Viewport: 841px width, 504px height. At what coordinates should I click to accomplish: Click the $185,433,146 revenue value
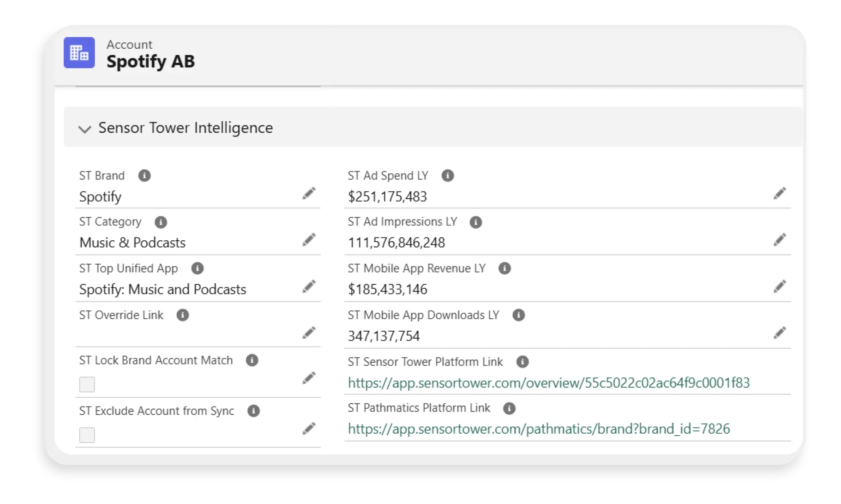coord(388,289)
